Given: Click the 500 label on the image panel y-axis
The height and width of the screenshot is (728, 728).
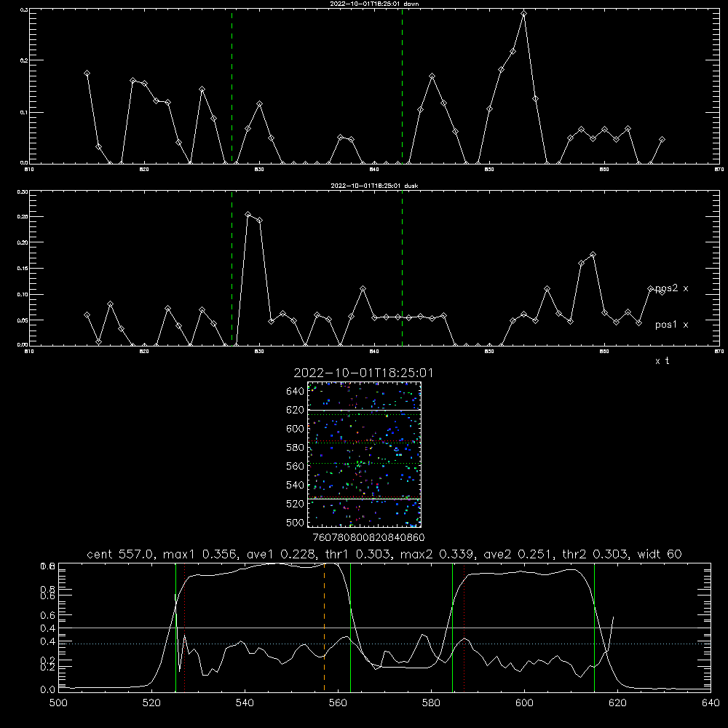Looking at the screenshot, I should [x=296, y=523].
